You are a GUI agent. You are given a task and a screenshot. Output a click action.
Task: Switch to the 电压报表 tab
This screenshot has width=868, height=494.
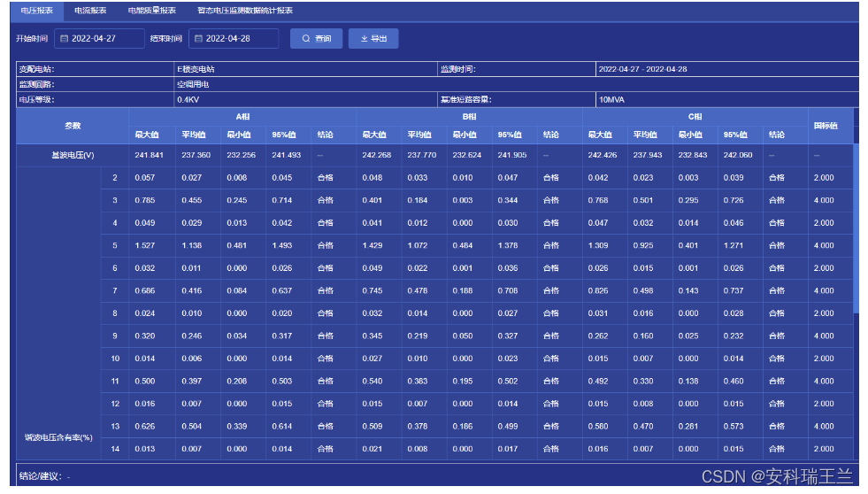click(36, 11)
